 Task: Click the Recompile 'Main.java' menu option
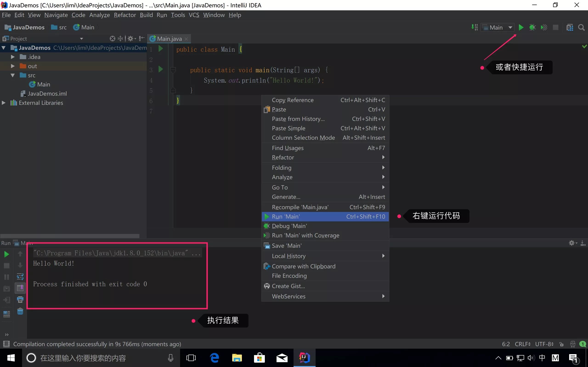point(300,207)
